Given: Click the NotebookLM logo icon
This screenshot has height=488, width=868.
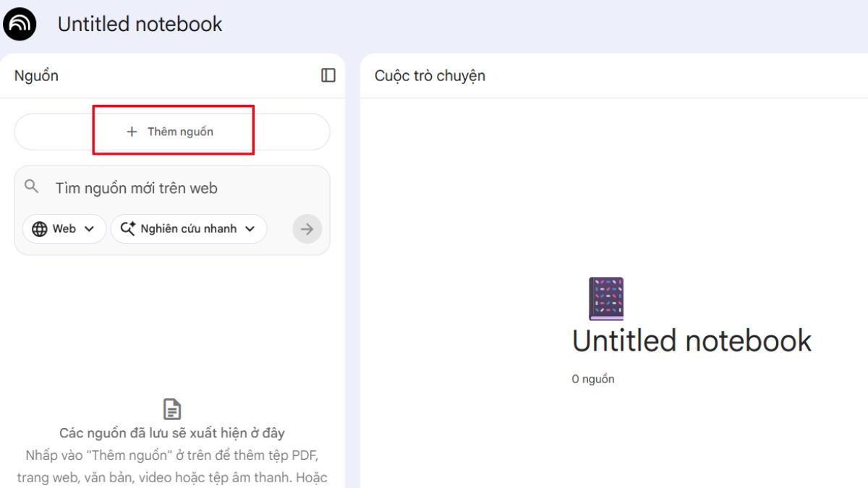Looking at the screenshot, I should coord(20,23).
